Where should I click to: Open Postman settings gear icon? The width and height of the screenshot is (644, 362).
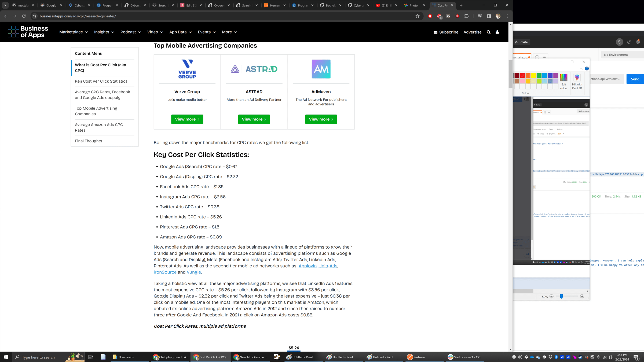click(638, 42)
